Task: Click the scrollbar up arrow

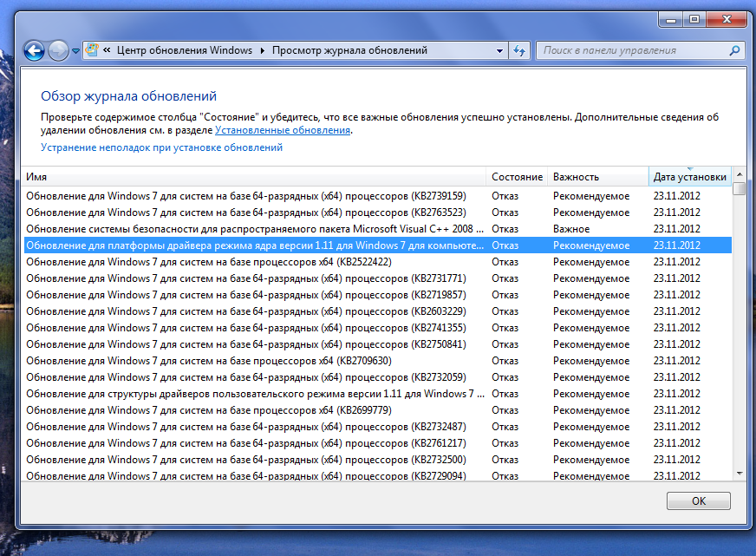Action: click(740, 174)
